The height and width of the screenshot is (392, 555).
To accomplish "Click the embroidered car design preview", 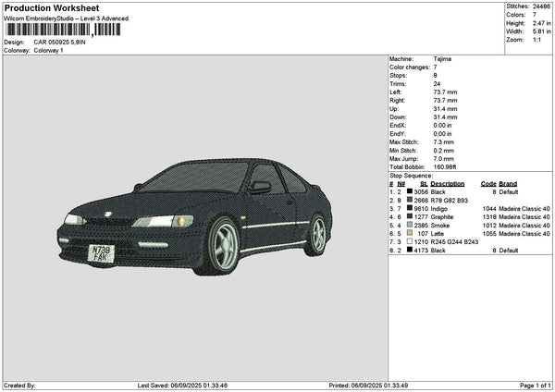I will click(x=194, y=216).
